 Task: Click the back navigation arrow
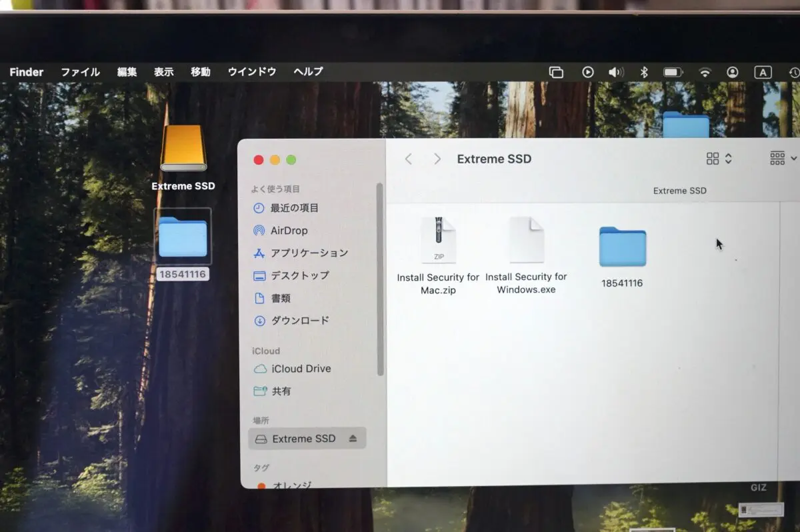click(409, 159)
